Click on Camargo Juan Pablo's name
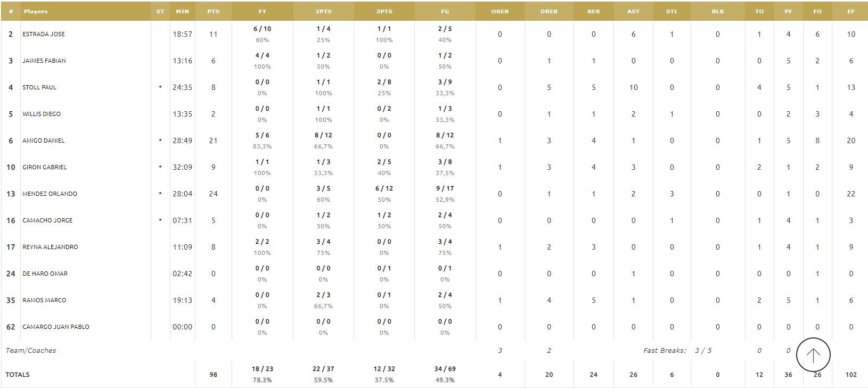Screen dimensions: 868x388 [x=56, y=327]
